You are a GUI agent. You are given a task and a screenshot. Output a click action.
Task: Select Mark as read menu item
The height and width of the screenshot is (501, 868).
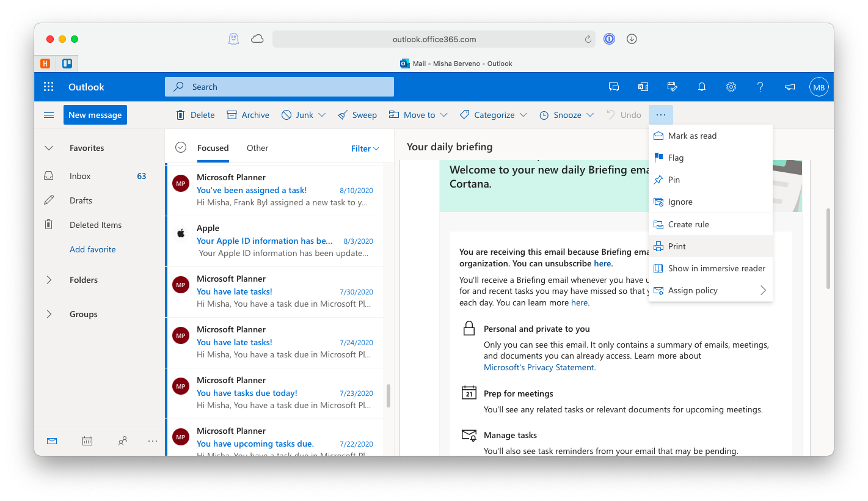710,136
